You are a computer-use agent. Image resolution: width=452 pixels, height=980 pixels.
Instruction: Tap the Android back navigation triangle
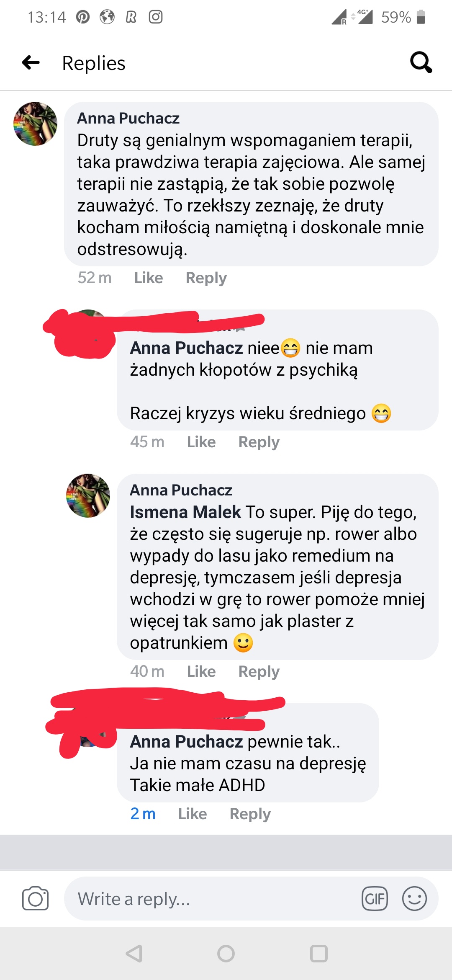click(x=134, y=954)
